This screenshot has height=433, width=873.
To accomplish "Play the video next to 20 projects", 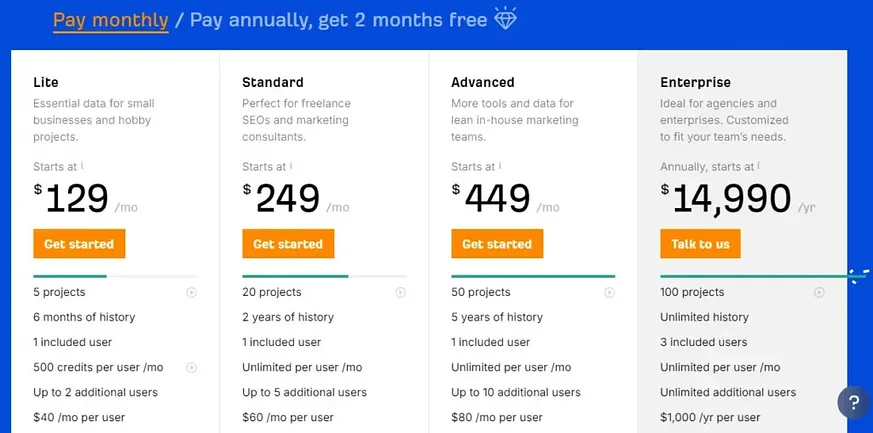I will (400, 292).
